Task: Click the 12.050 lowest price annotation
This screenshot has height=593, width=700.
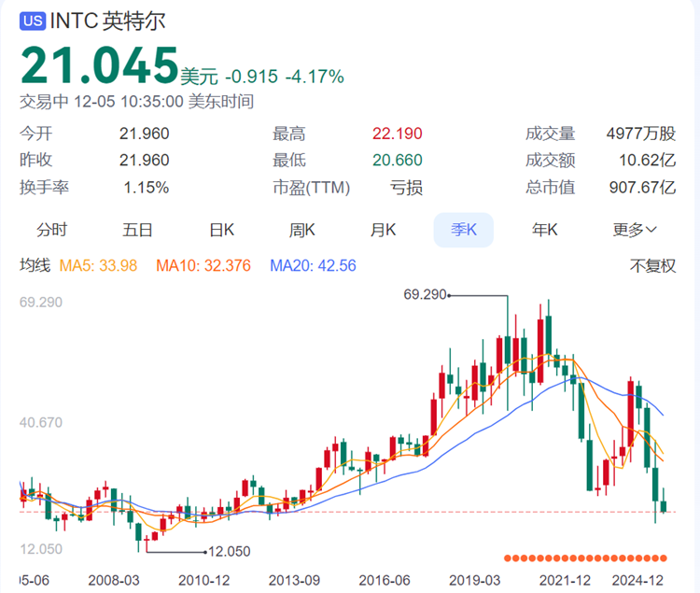Action: click(x=230, y=552)
